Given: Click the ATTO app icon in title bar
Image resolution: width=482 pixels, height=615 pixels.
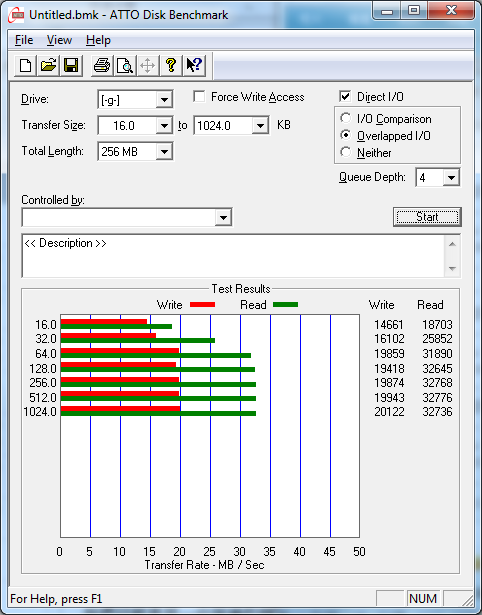Looking at the screenshot, I should tap(16, 15).
